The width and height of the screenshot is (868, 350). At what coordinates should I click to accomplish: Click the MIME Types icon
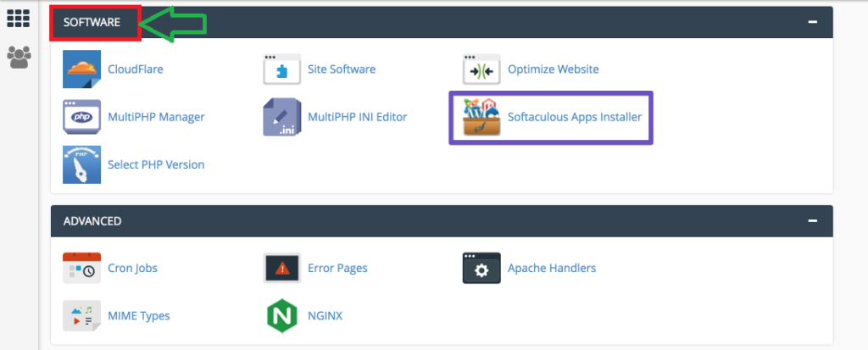click(x=81, y=315)
